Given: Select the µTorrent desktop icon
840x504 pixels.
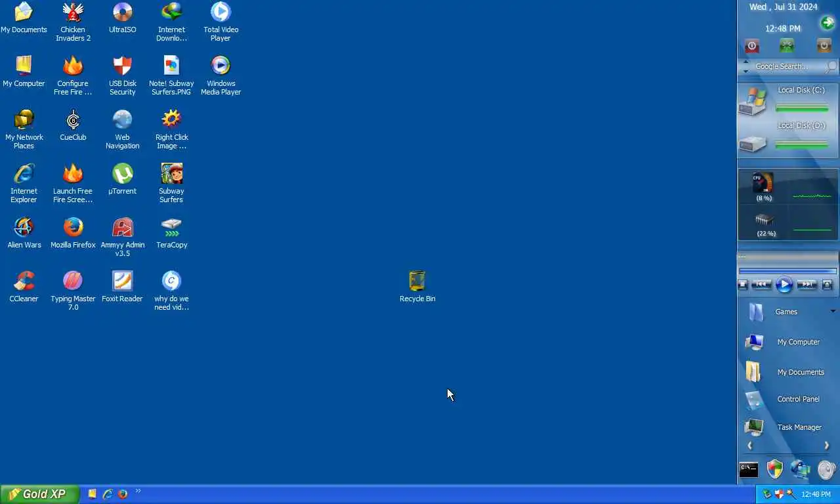Looking at the screenshot, I should click(122, 180).
